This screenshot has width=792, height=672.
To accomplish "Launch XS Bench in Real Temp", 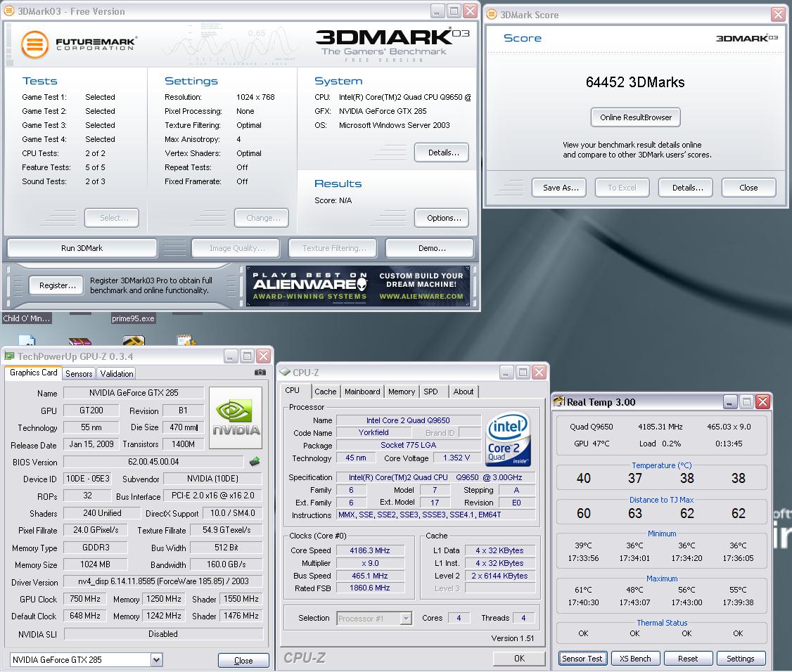I will pyautogui.click(x=635, y=659).
